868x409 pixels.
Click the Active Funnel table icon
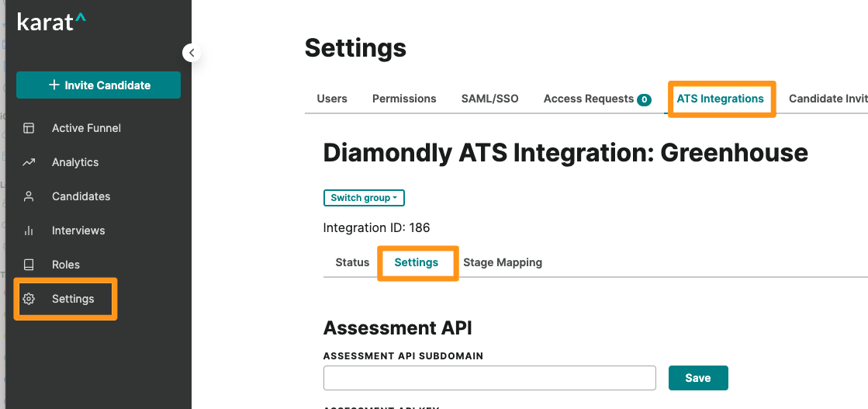tap(29, 128)
